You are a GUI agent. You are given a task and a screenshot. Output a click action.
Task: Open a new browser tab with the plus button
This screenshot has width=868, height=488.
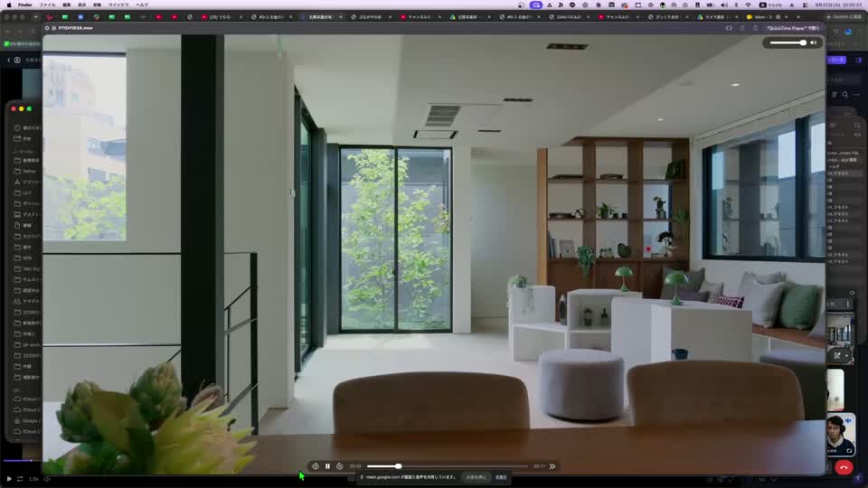pyautogui.click(x=798, y=17)
